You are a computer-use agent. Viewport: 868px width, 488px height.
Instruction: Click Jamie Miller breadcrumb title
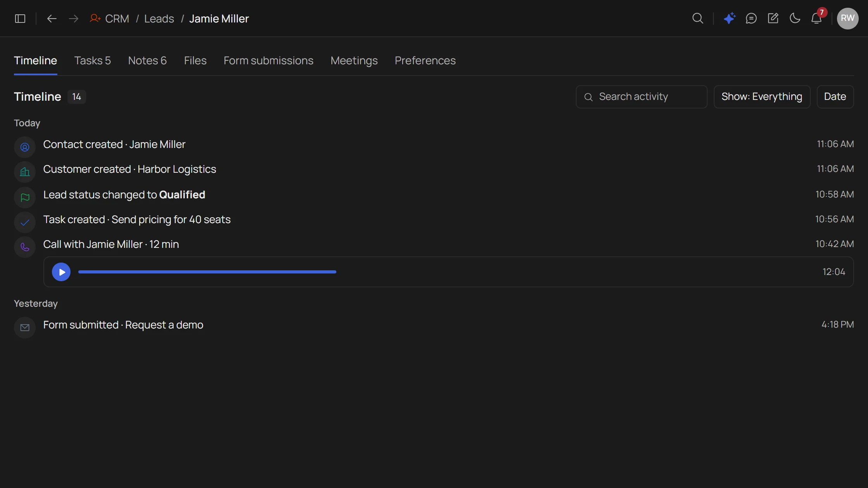pyautogui.click(x=219, y=19)
